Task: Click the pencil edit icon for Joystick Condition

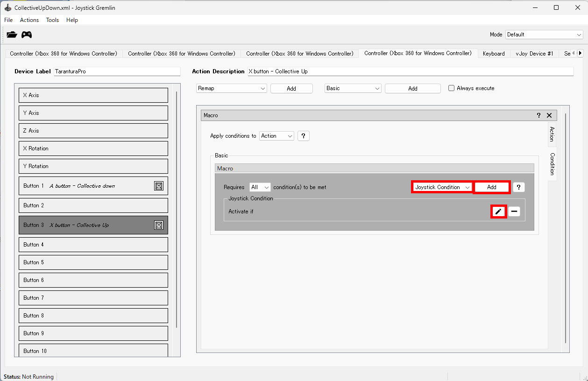Action: [498, 212]
